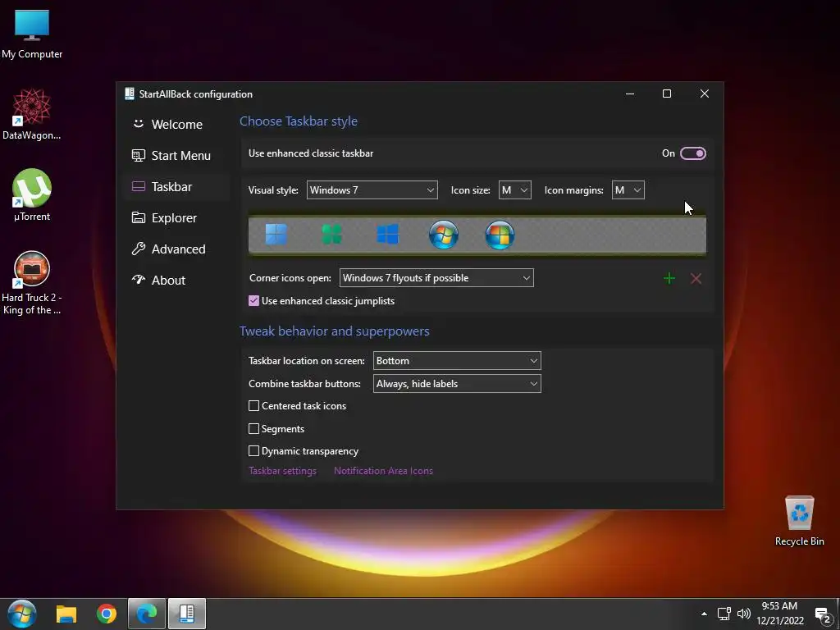
Task: Remove start button image with red X
Action: coord(696,278)
